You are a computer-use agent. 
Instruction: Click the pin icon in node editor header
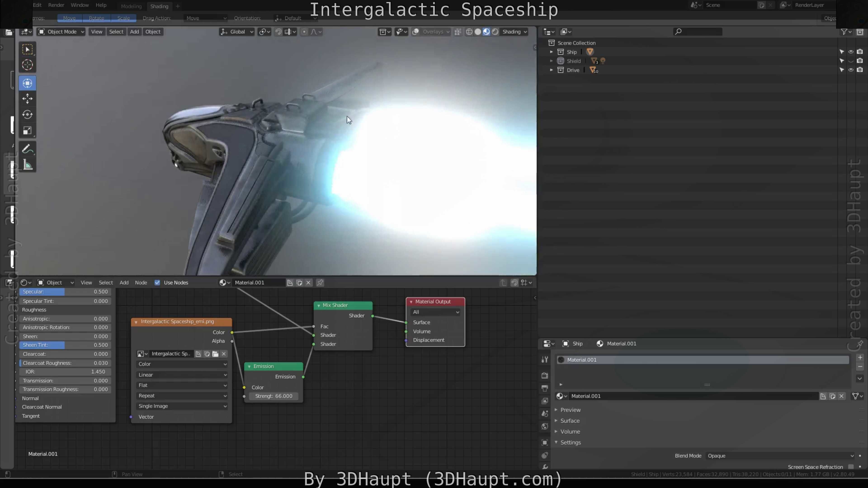(320, 283)
